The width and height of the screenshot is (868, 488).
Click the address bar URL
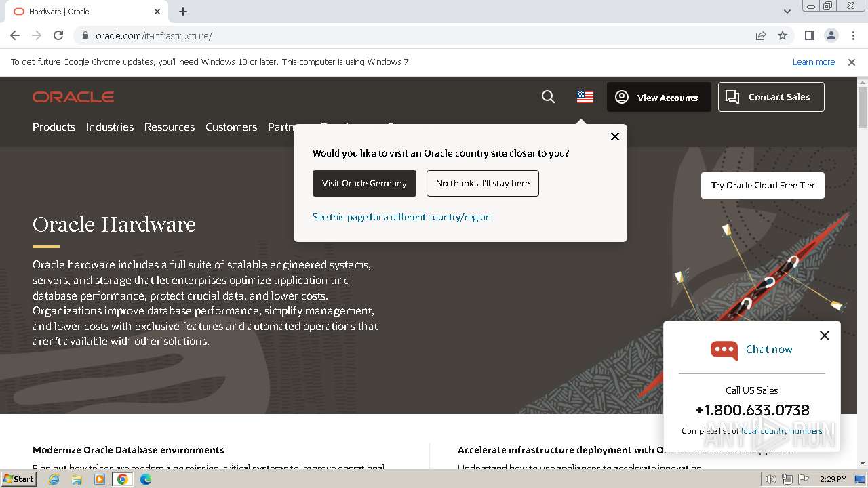pyautogui.click(x=154, y=36)
